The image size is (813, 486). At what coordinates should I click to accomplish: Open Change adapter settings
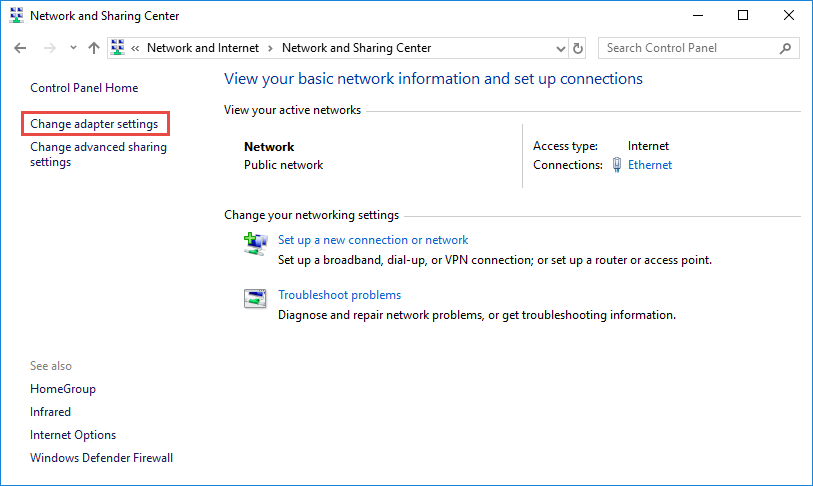click(x=94, y=124)
